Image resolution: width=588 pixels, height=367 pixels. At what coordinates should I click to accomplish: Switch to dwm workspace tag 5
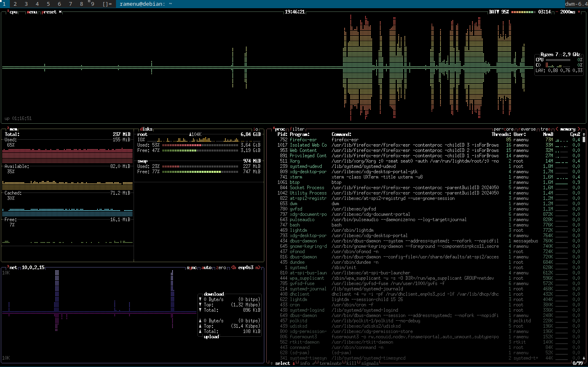[x=48, y=4]
